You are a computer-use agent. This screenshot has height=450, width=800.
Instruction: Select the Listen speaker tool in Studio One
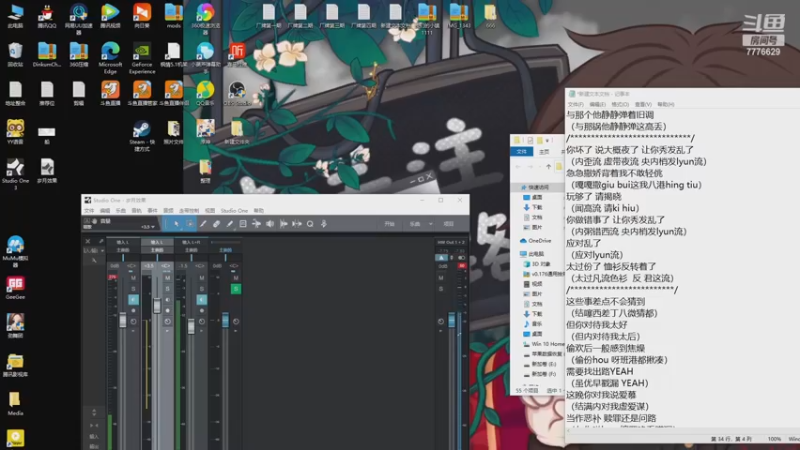pos(269,224)
